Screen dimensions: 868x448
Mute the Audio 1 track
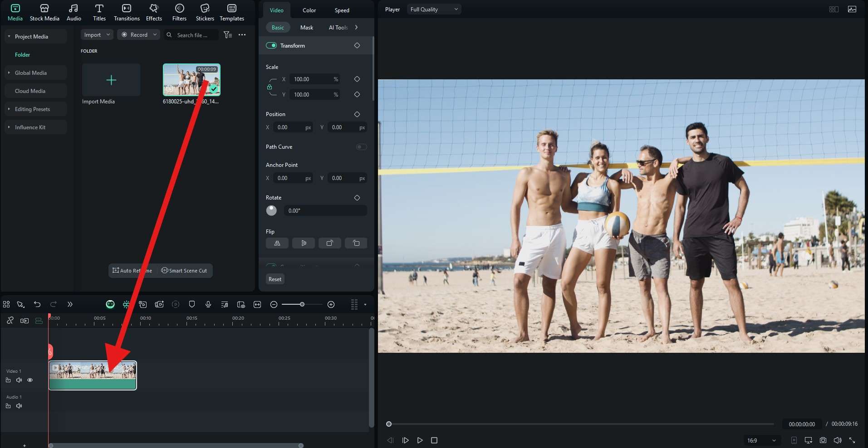tap(19, 406)
